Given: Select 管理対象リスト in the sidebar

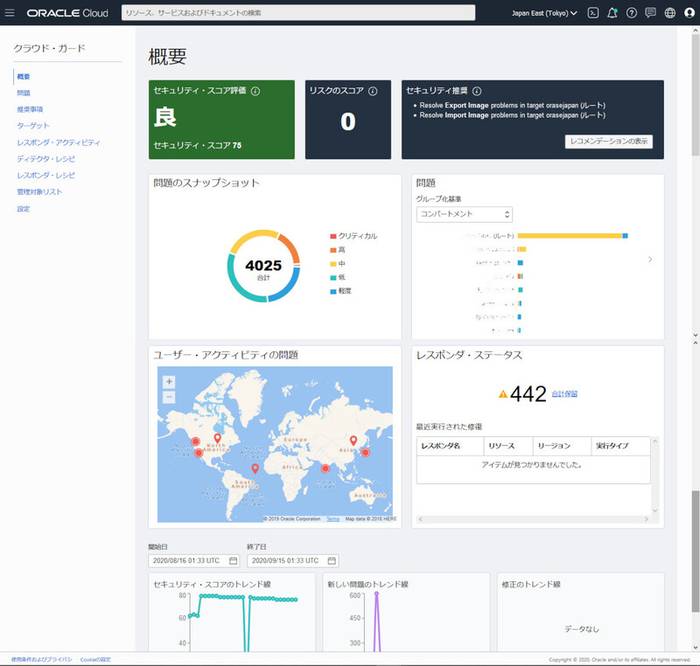Looking at the screenshot, I should (x=39, y=192).
